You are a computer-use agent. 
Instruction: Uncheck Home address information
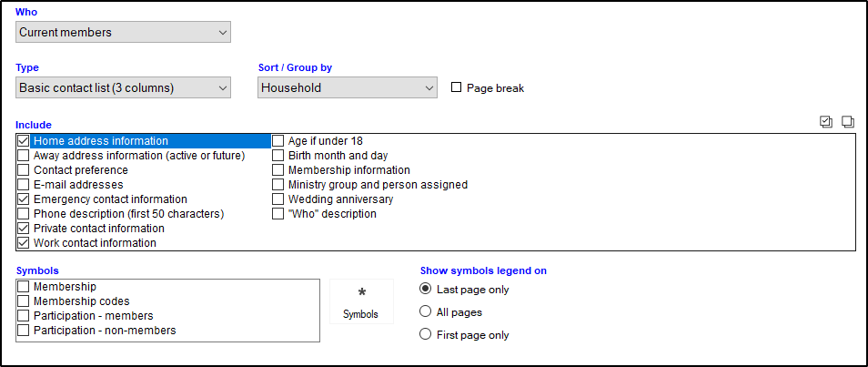coord(24,141)
